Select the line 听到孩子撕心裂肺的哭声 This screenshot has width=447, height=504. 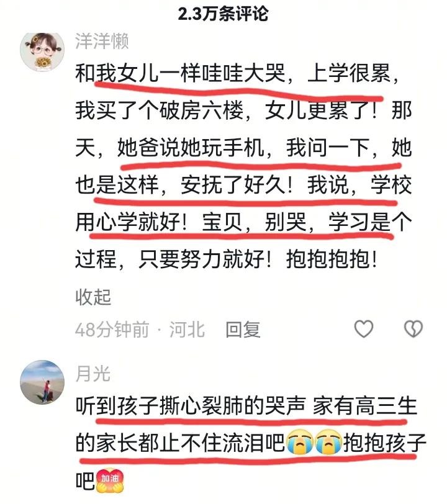pos(191,406)
